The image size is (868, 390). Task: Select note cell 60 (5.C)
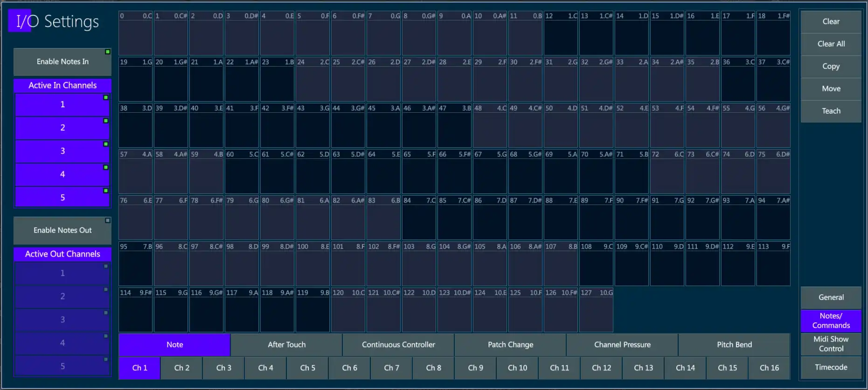(242, 172)
